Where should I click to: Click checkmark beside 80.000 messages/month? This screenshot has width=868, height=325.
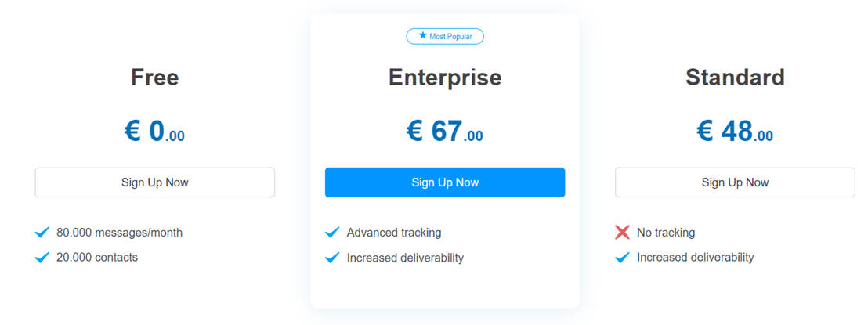click(x=42, y=233)
